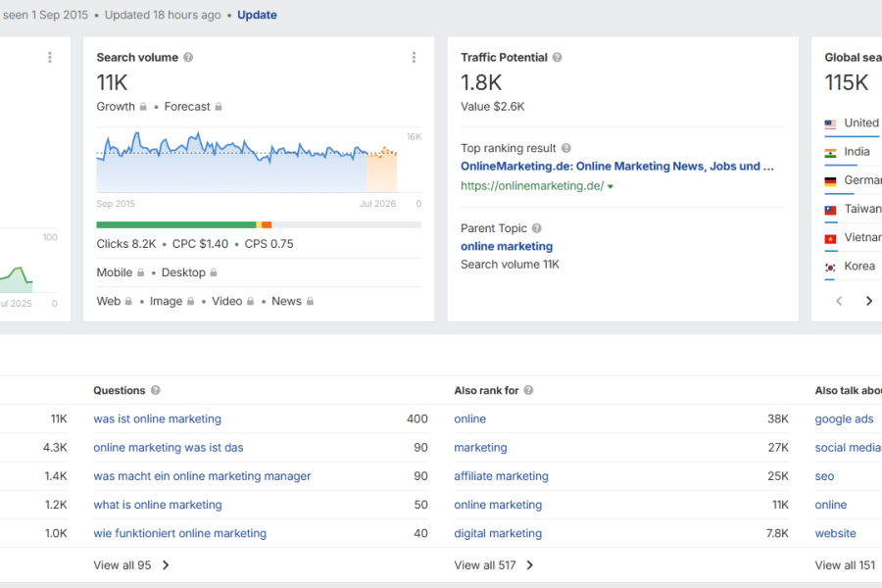Click the Also rank for help icon

pos(529,390)
